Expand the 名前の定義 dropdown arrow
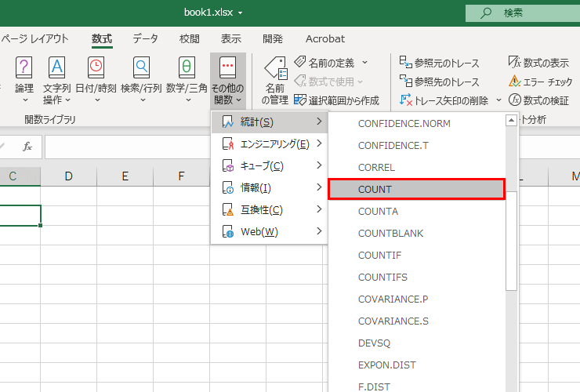 point(364,63)
